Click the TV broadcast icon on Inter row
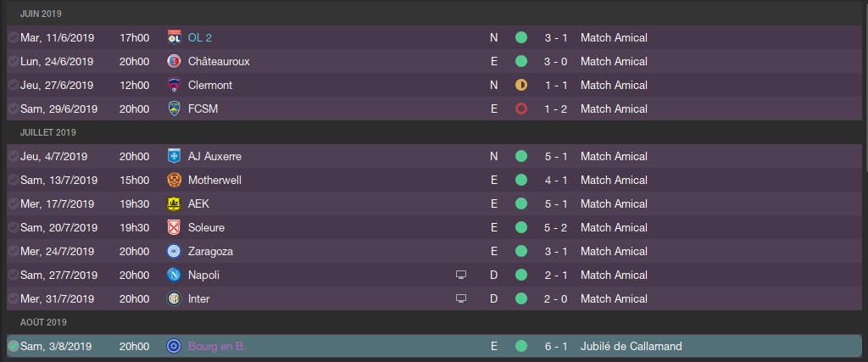 [460, 299]
